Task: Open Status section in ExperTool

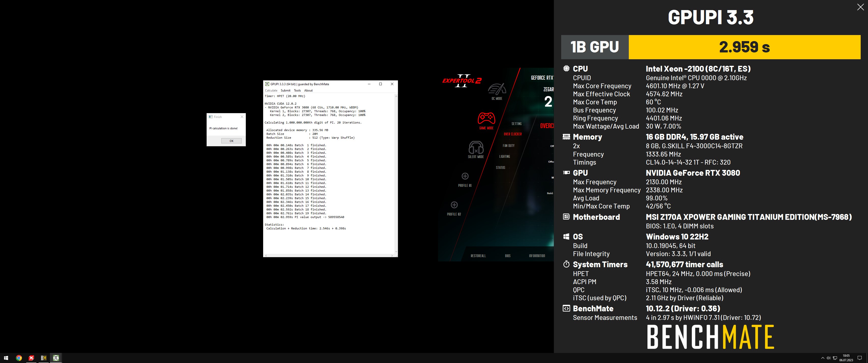Action: point(500,168)
